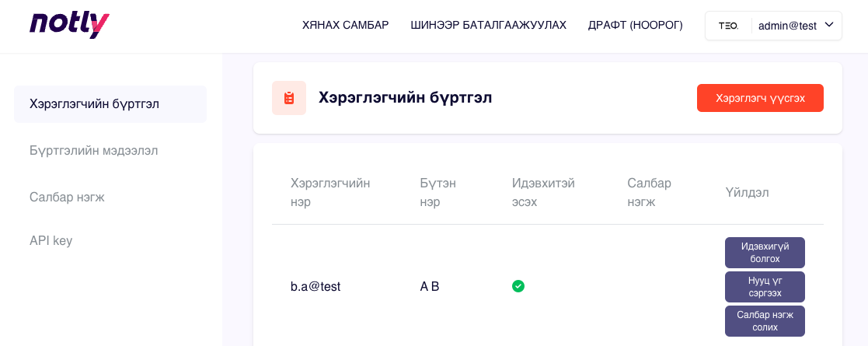868x346 pixels.
Task: Click the Идэвхитэй эсэх column header
Action: pyautogui.click(x=543, y=192)
